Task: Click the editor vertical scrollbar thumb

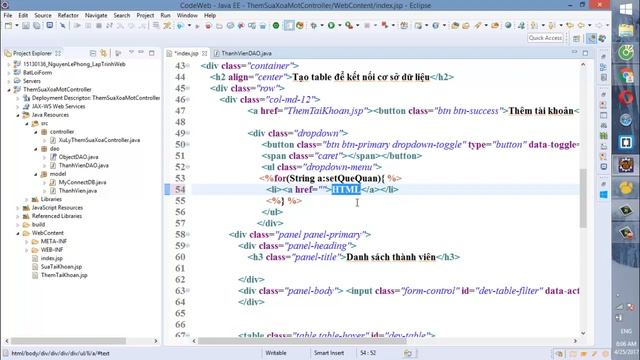Action: coord(583,198)
